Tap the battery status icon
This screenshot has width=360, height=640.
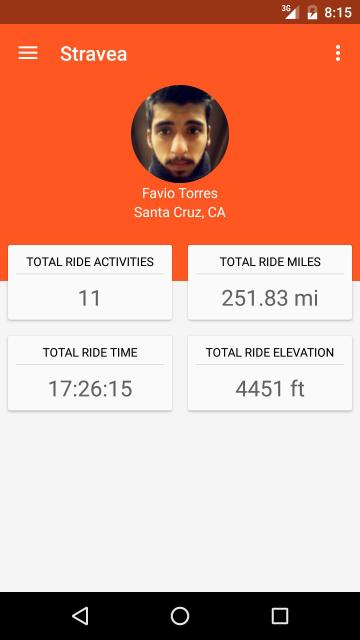click(x=312, y=12)
